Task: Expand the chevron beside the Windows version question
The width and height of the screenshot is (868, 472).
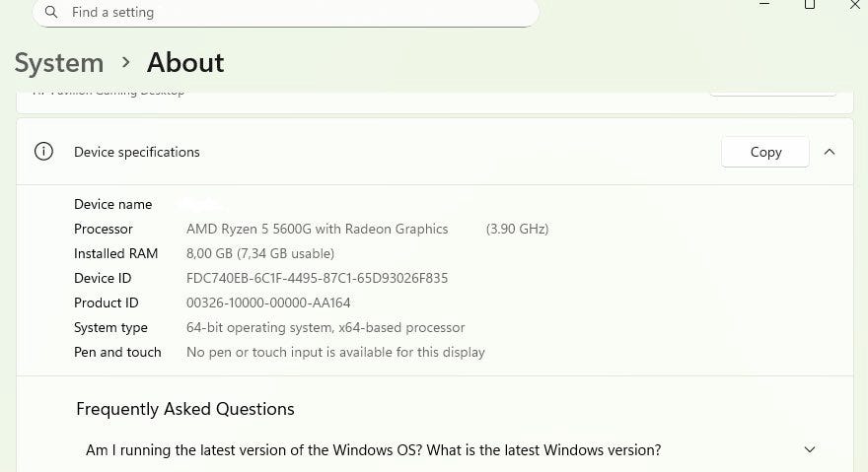Action: point(810,450)
